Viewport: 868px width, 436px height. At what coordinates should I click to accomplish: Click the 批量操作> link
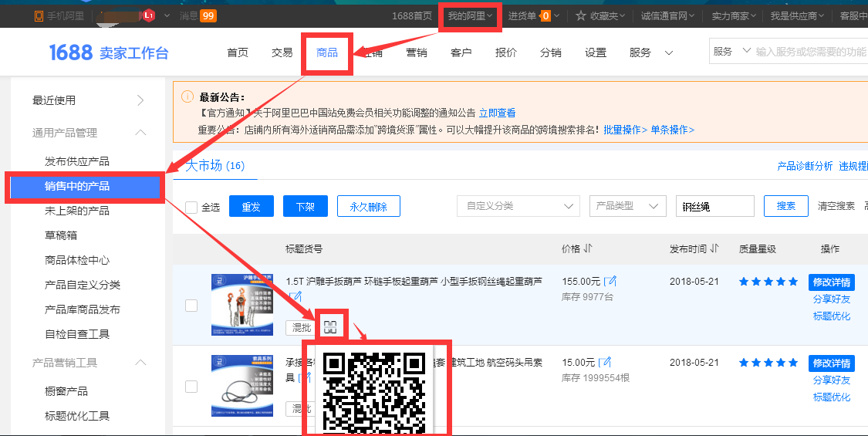[626, 130]
